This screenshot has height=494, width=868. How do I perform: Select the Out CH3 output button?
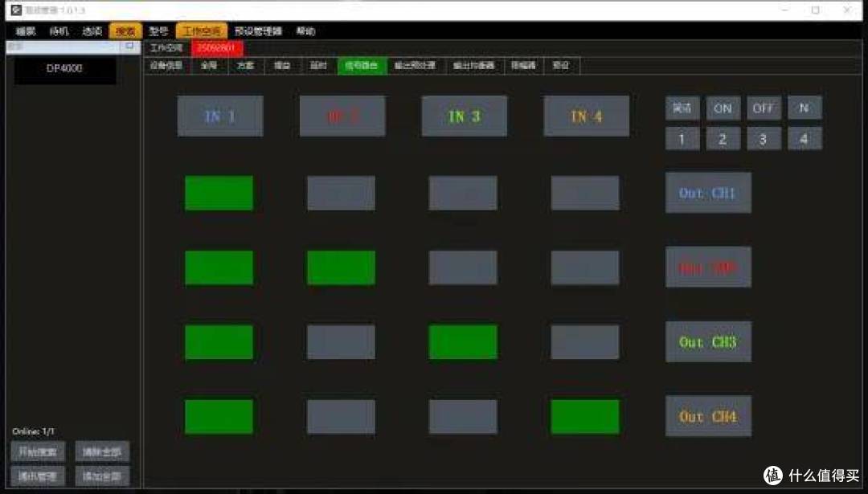tap(708, 342)
